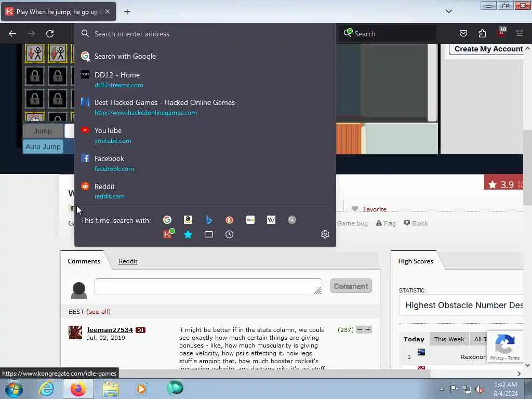Click Create My Account button
The height and width of the screenshot is (399, 532).
[488, 49]
